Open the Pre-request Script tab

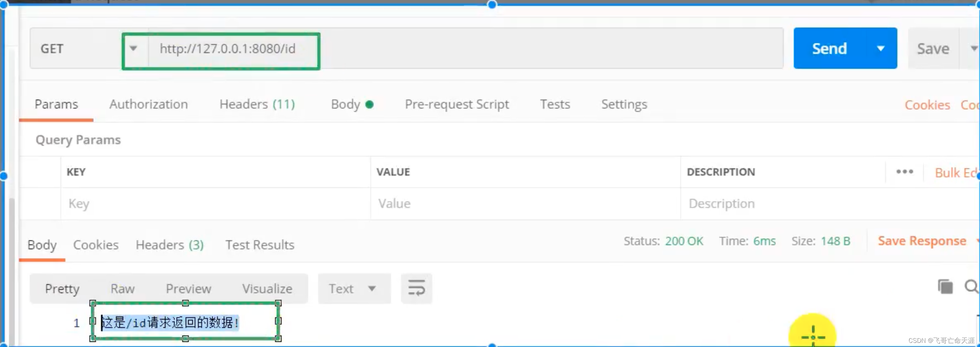[x=457, y=104]
